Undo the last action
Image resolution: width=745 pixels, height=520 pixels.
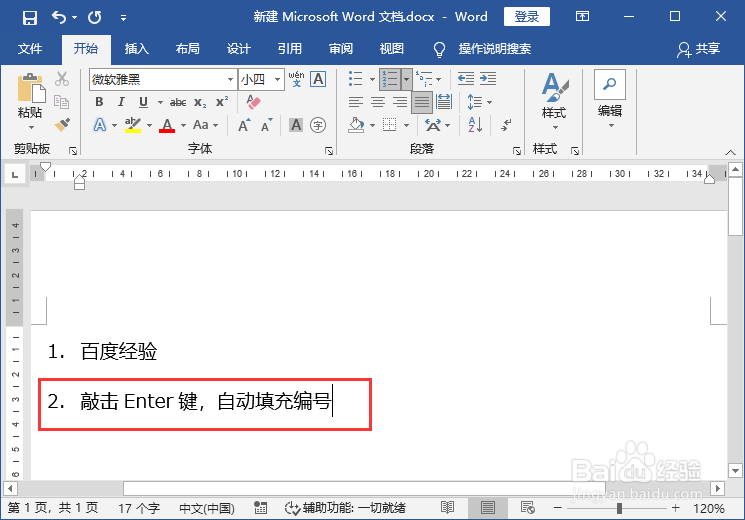coord(59,18)
